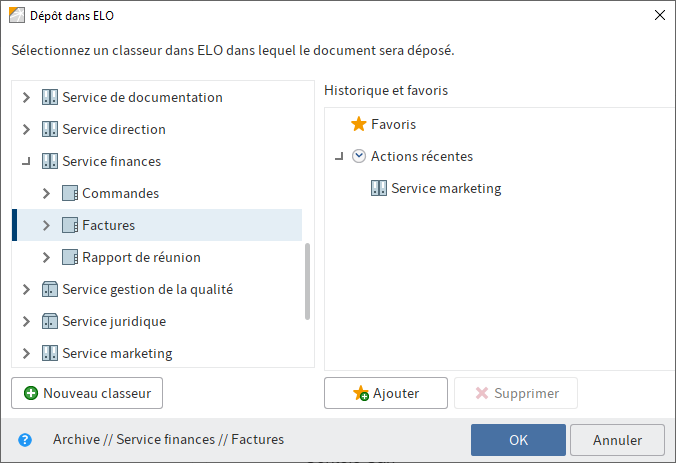Expand the Commandes folder
676x463 pixels.
(46, 193)
